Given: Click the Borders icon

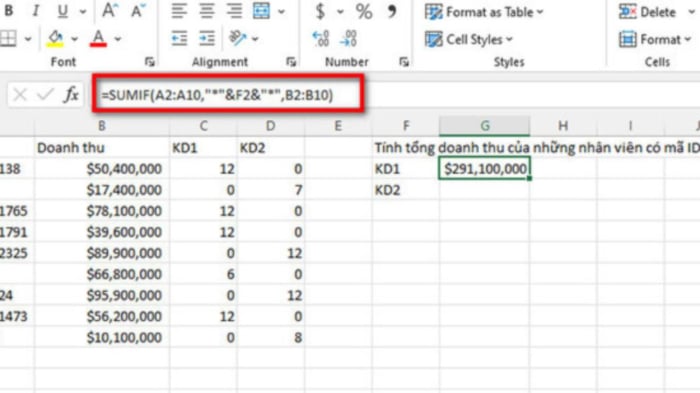Looking at the screenshot, I should (8, 39).
